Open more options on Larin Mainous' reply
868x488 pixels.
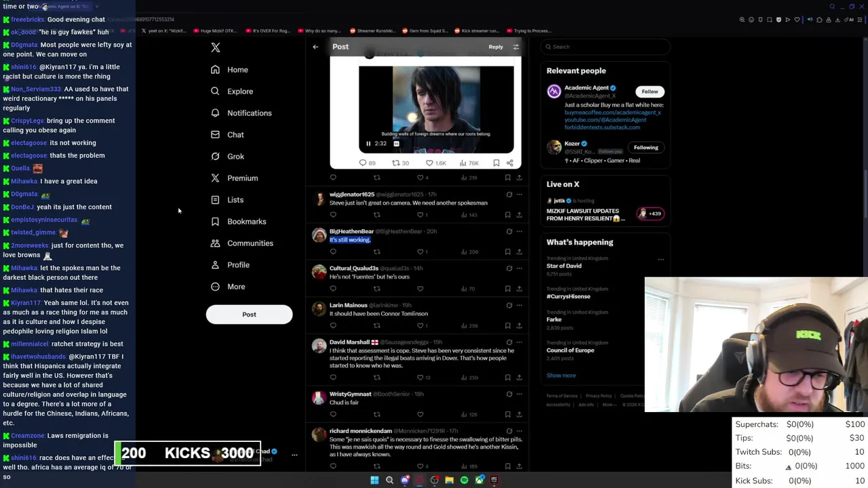519,305
